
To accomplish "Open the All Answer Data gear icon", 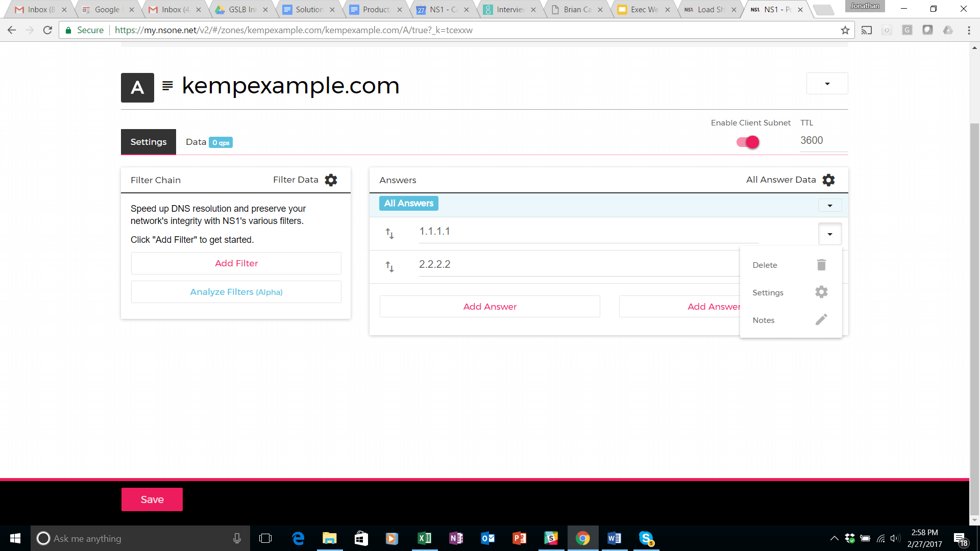I will tap(828, 180).
